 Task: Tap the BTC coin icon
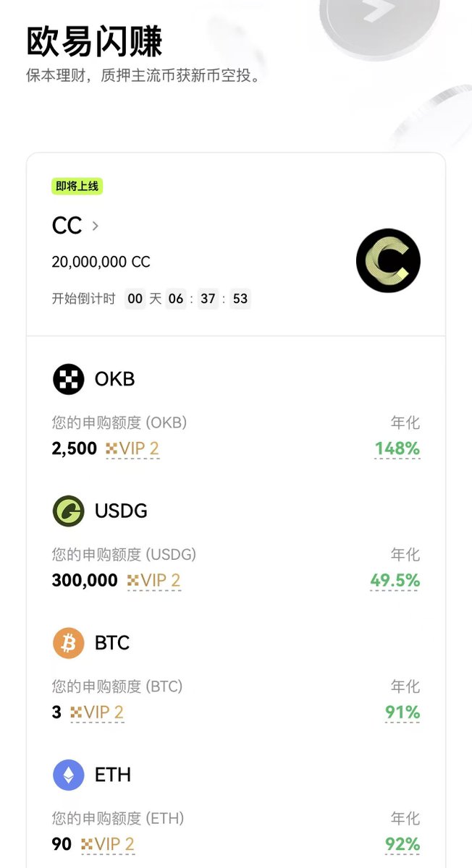tap(69, 643)
